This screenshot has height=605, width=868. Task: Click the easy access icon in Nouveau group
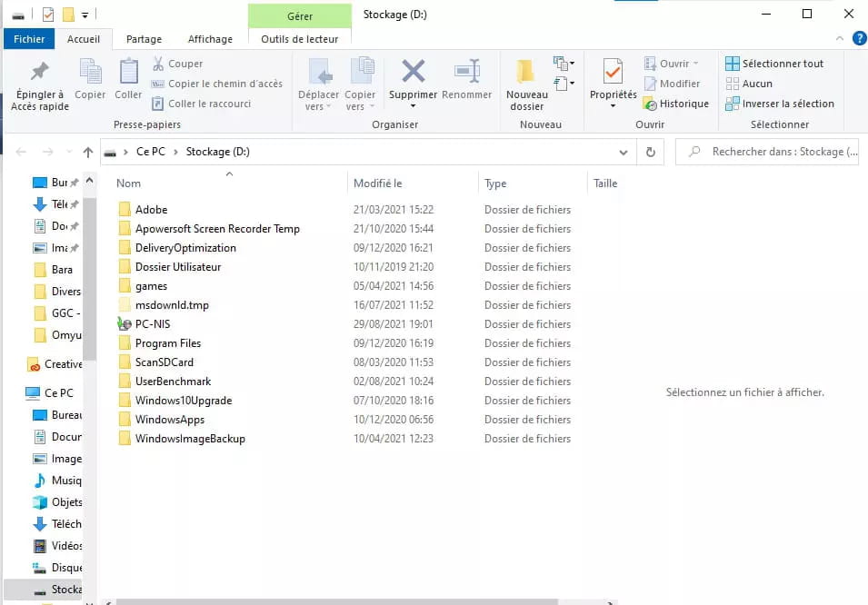point(564,84)
